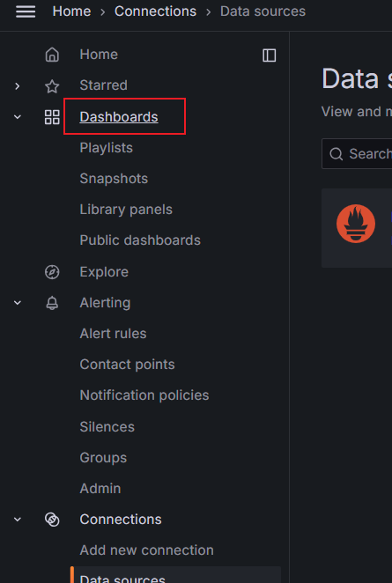This screenshot has height=583, width=392.
Task: Go to Connections in the breadcrumb
Action: pos(155,11)
